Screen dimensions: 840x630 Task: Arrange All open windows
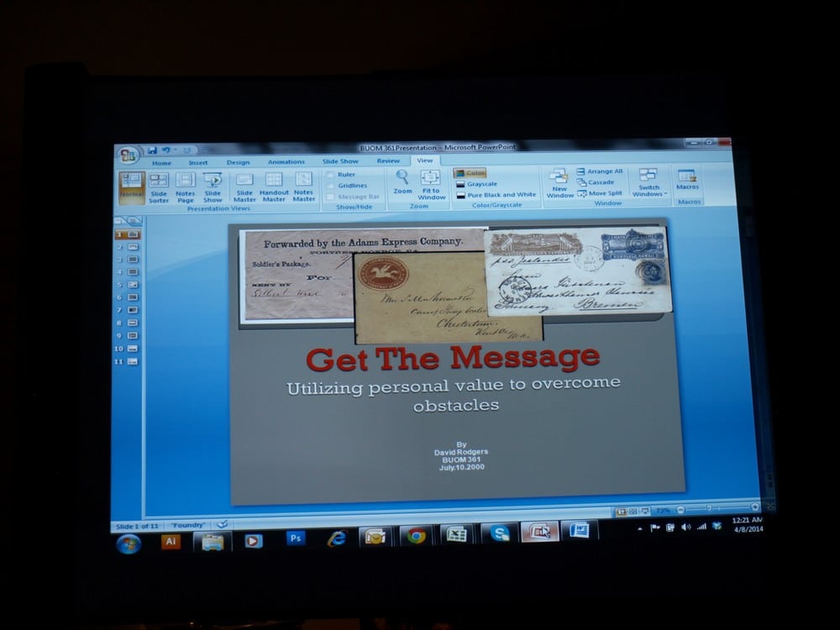click(600, 171)
